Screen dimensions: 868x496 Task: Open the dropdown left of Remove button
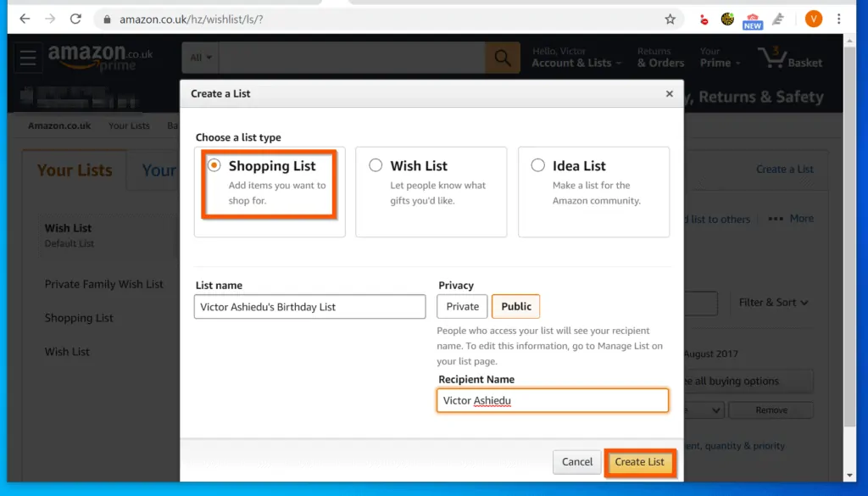704,410
